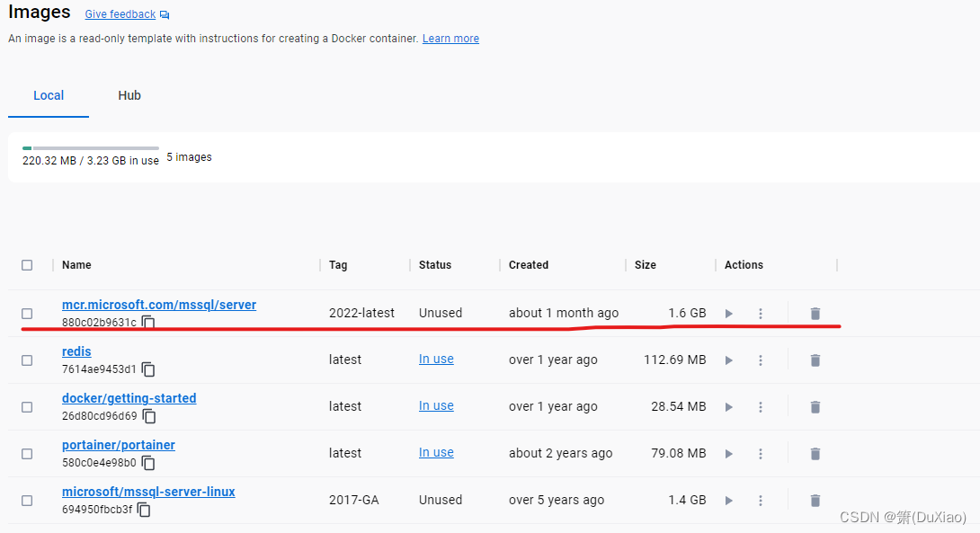Open more actions for portainer/portainer

[761, 454]
